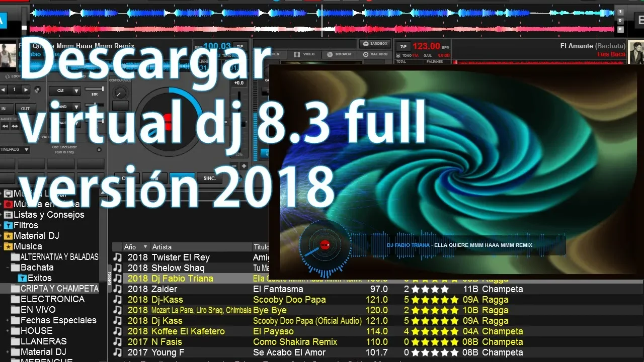Click the music note icon for Twister El Rey
The width and height of the screenshot is (644, 362).
click(x=117, y=257)
